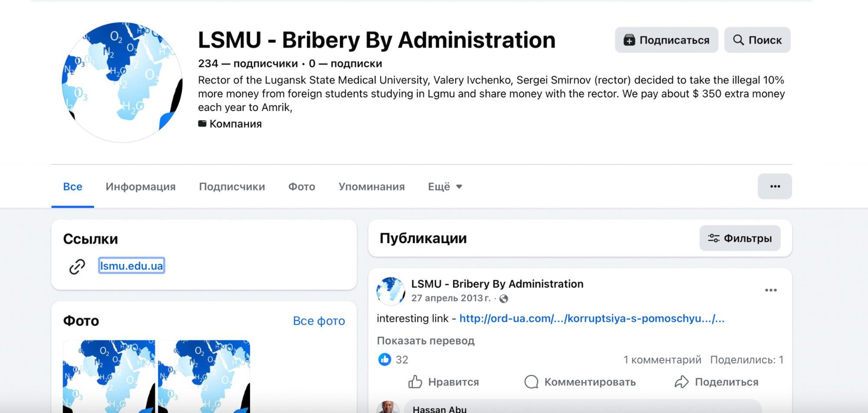Viewport: 868px width, 413px height.
Task: Open page search with Поиск button
Action: pyautogui.click(x=757, y=40)
